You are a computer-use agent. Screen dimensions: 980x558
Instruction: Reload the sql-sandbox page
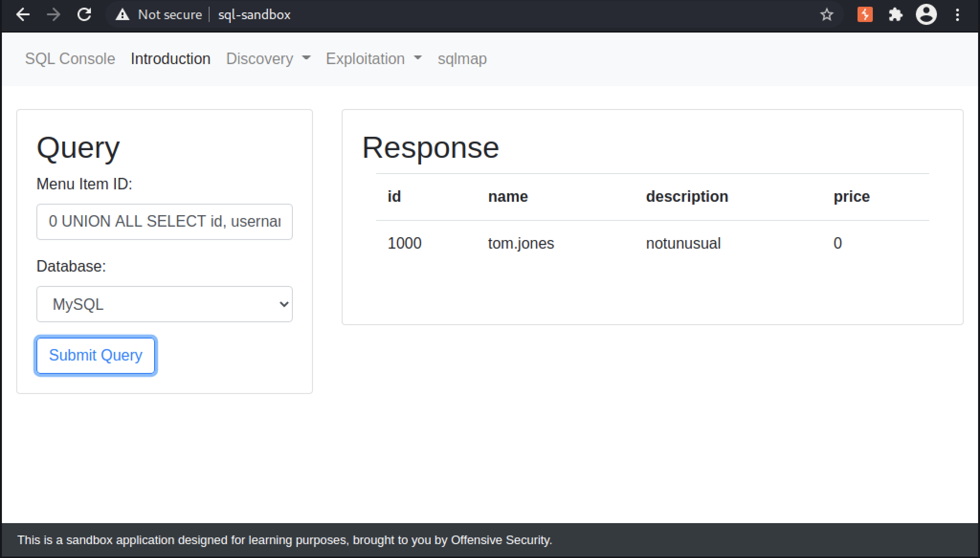84,15
